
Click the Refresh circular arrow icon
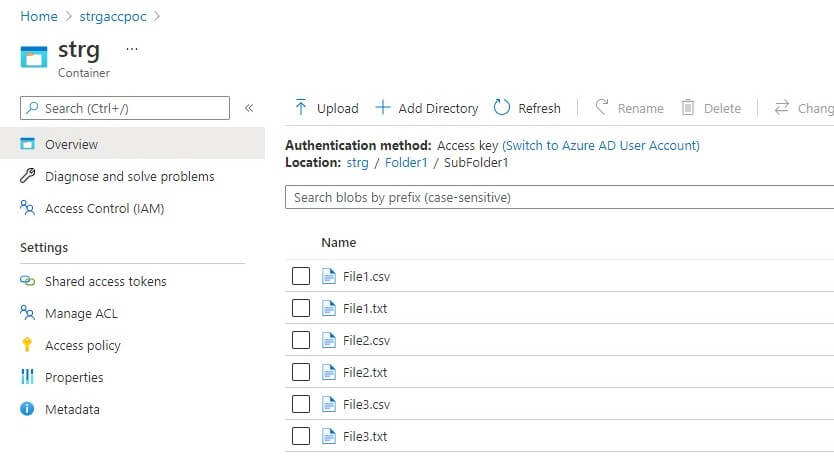(x=502, y=108)
